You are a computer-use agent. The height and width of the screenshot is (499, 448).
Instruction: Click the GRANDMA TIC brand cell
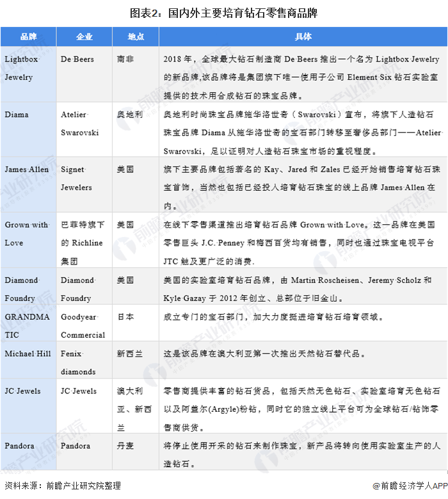(28, 323)
